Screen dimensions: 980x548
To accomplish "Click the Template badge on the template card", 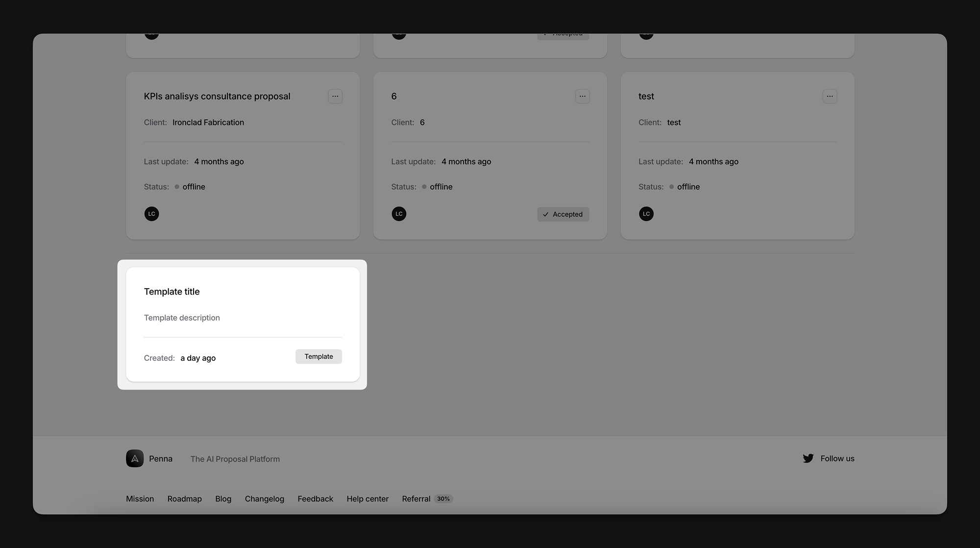I will [318, 356].
